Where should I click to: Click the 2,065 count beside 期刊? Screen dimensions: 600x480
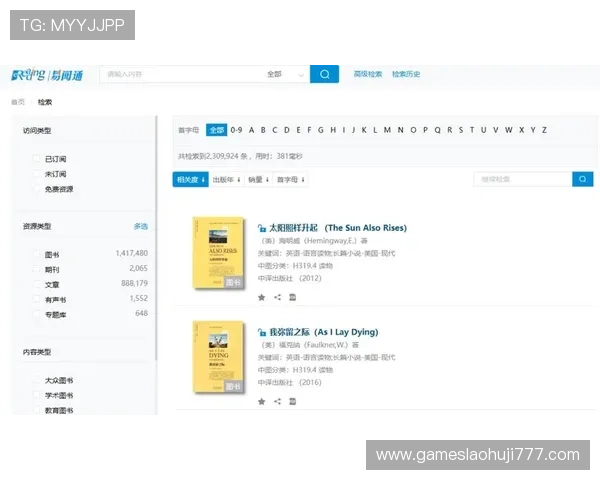point(139,268)
